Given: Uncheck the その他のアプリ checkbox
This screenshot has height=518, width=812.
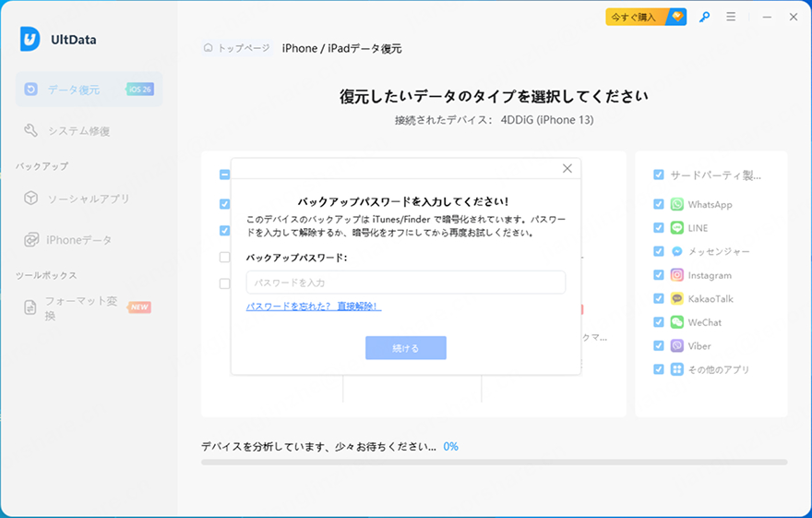Looking at the screenshot, I should point(658,369).
